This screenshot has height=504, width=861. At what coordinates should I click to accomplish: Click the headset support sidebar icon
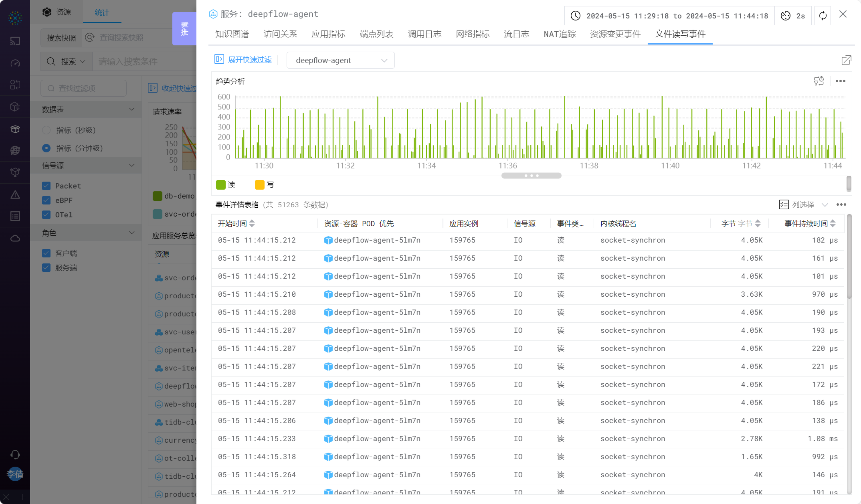pyautogui.click(x=15, y=454)
